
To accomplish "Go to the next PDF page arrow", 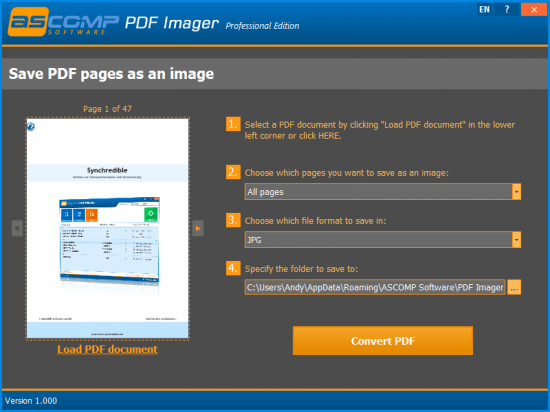I will pyautogui.click(x=198, y=228).
